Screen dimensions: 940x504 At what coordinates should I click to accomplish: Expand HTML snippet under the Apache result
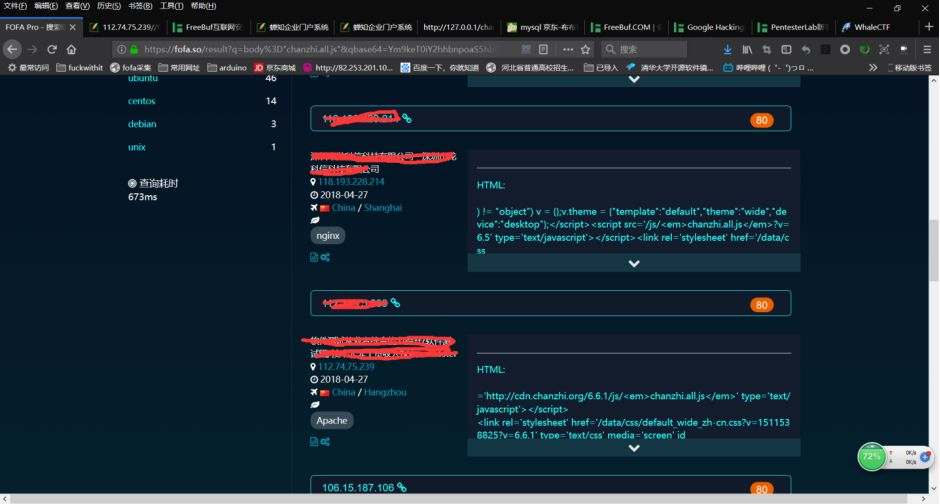coord(634,448)
